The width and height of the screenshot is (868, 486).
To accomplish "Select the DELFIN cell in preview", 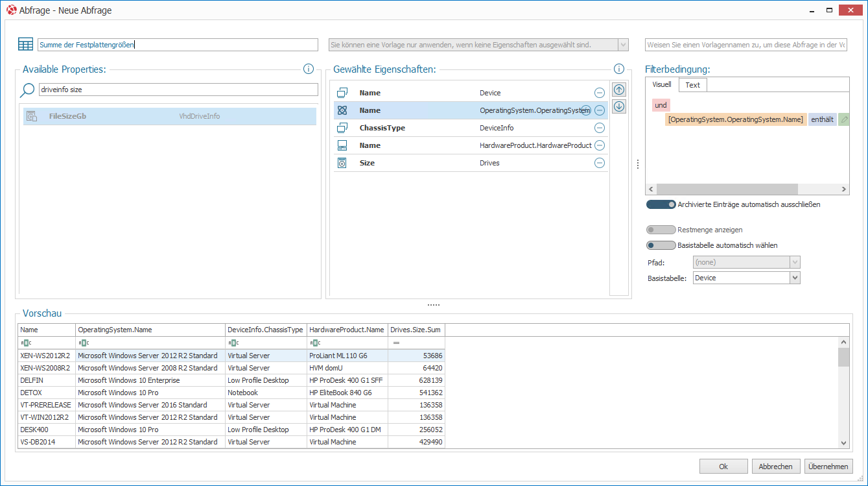I will (x=47, y=380).
